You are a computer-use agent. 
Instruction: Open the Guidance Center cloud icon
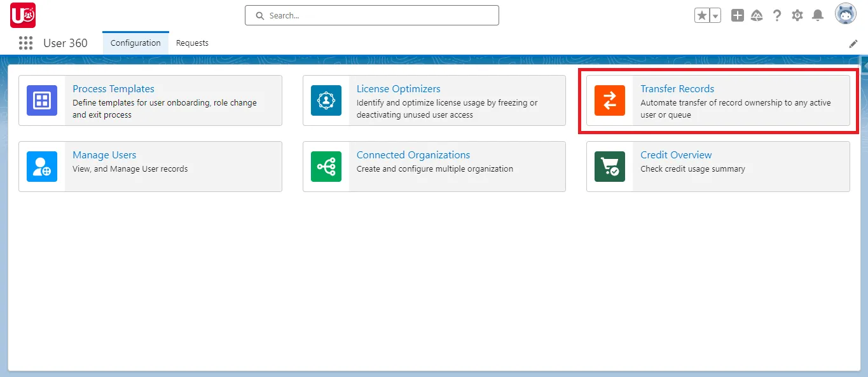[x=757, y=15]
